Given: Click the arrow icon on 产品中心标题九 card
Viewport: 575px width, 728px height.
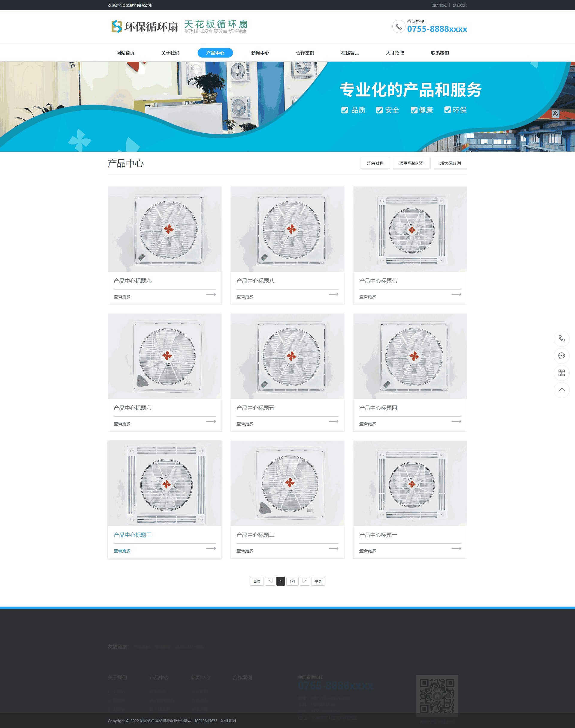Looking at the screenshot, I should (212, 294).
